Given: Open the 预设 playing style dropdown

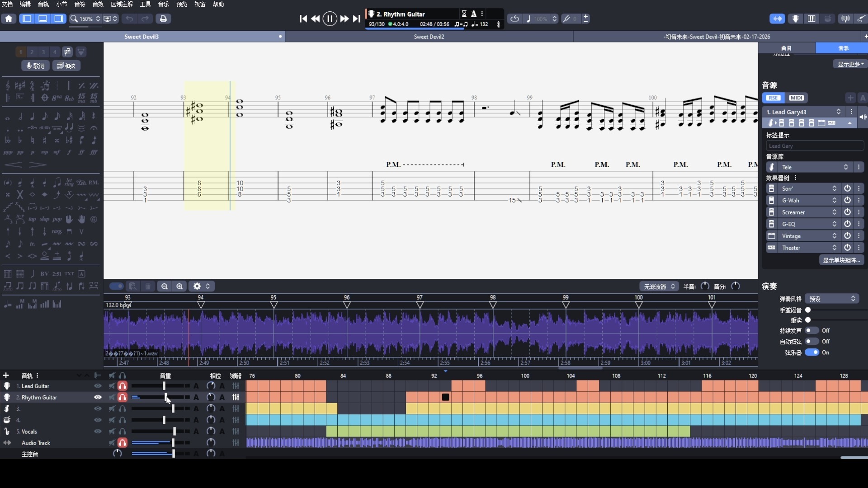Looking at the screenshot, I should coord(832,299).
